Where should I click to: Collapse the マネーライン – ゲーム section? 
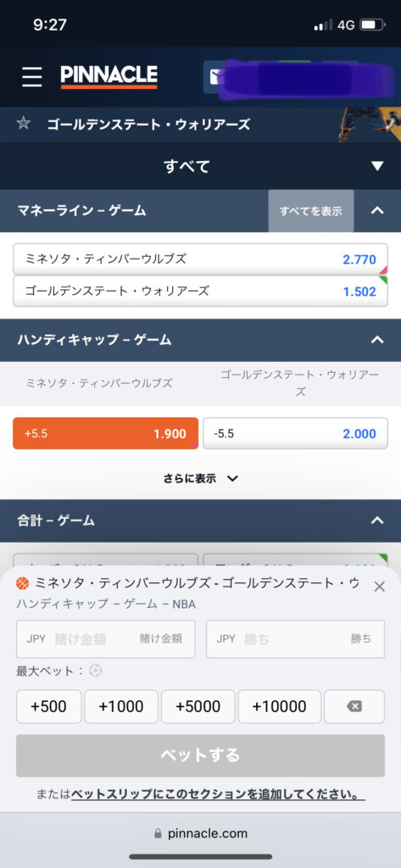tap(377, 210)
